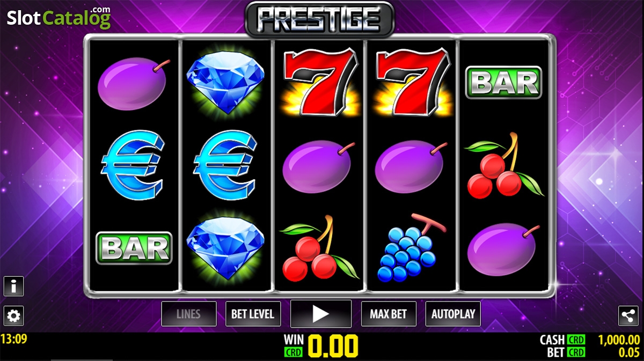The width and height of the screenshot is (644, 361).
Task: Click the Lines button
Action: 189,314
